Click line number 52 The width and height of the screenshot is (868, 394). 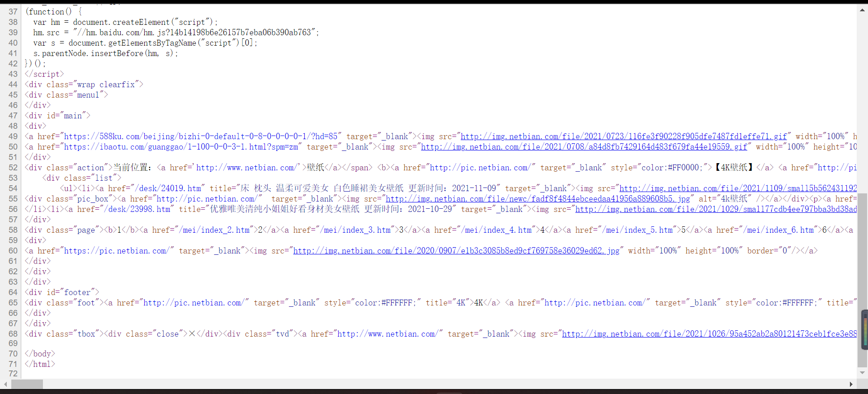click(x=13, y=168)
